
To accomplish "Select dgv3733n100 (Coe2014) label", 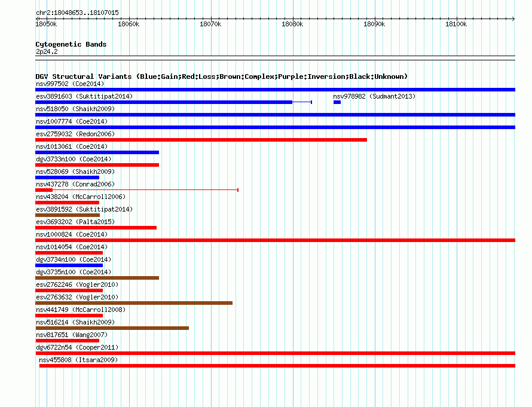I will [x=74, y=159].
